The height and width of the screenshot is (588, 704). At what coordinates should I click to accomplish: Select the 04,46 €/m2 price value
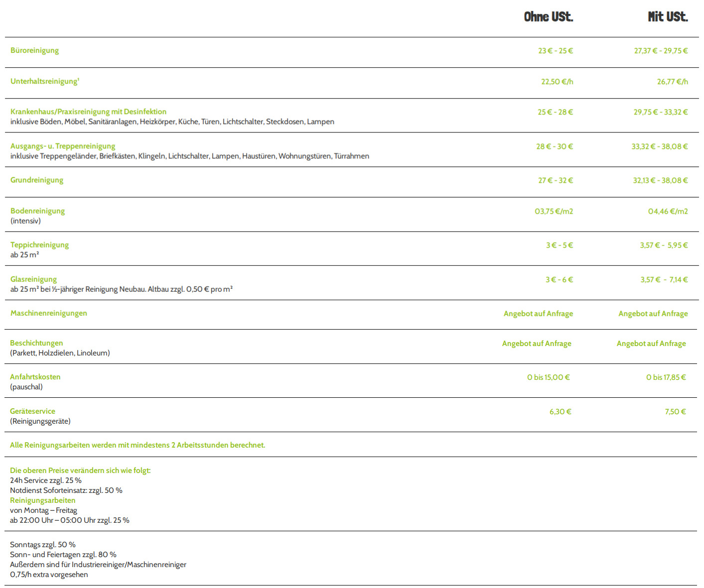pos(668,212)
